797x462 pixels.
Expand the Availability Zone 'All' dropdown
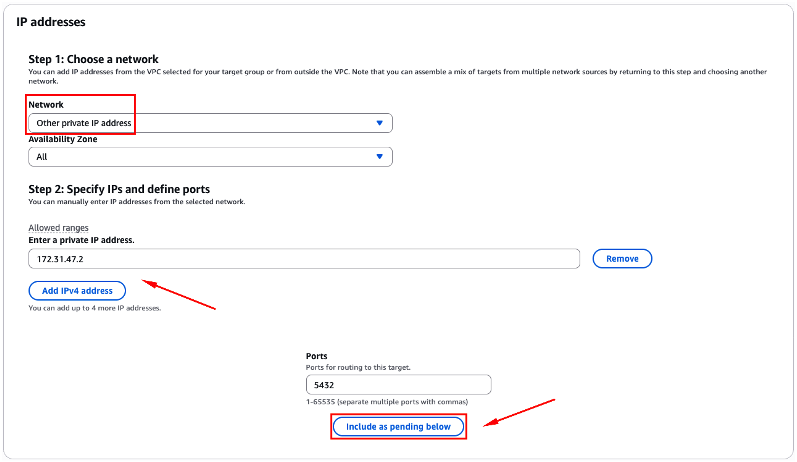click(200, 157)
